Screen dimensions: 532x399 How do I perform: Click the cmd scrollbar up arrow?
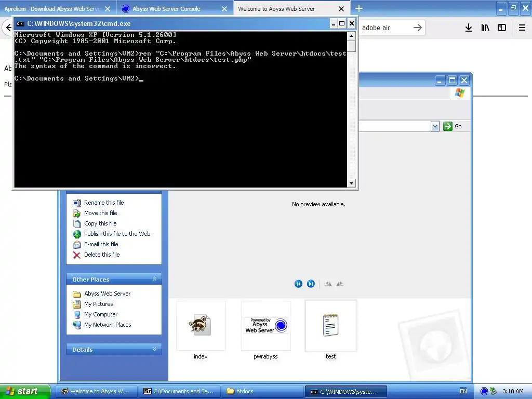(x=352, y=36)
